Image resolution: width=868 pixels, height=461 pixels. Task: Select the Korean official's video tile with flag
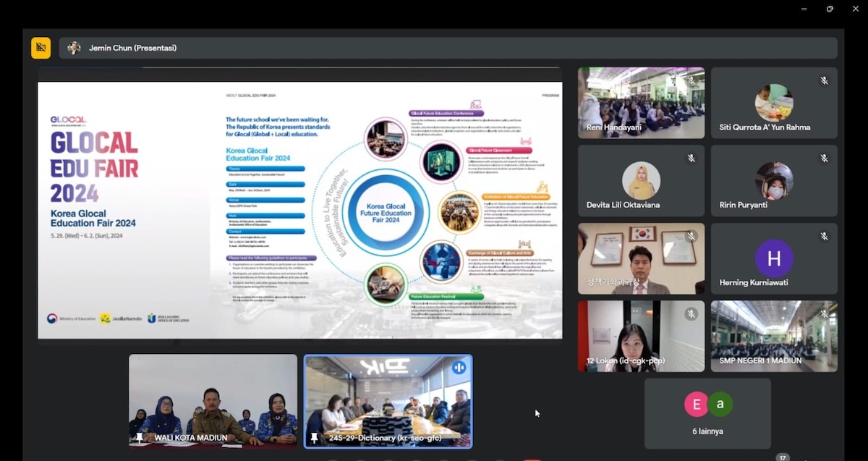pos(641,258)
